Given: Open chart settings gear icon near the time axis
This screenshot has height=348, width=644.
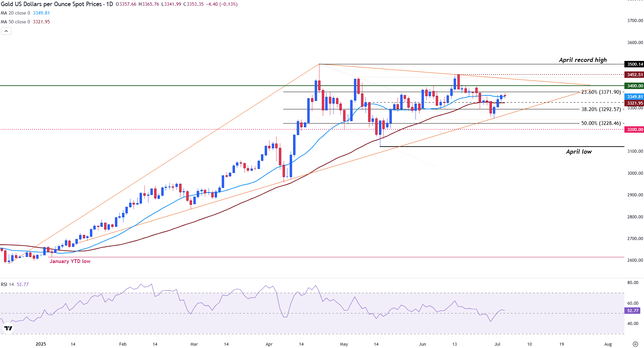Looking at the screenshot, I should (635, 344).
